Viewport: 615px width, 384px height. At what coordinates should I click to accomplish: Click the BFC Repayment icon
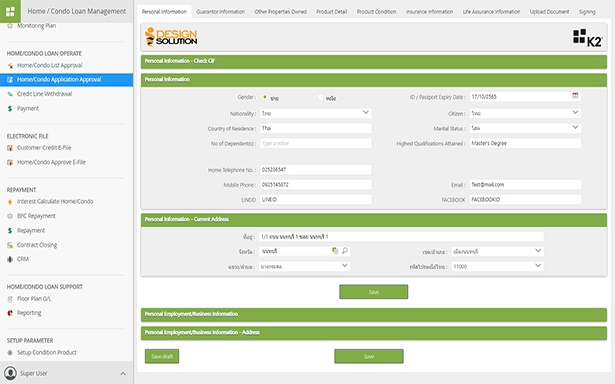(x=10, y=216)
